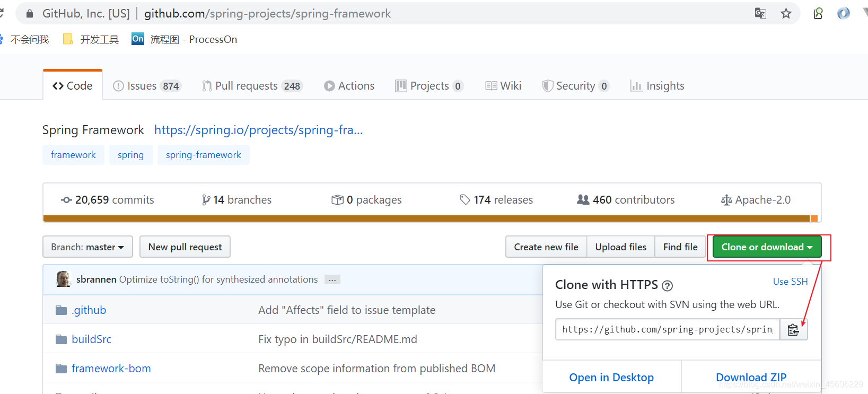Open the Optimize toString() commit message
Image resolution: width=868 pixels, height=394 pixels.
[x=218, y=279]
